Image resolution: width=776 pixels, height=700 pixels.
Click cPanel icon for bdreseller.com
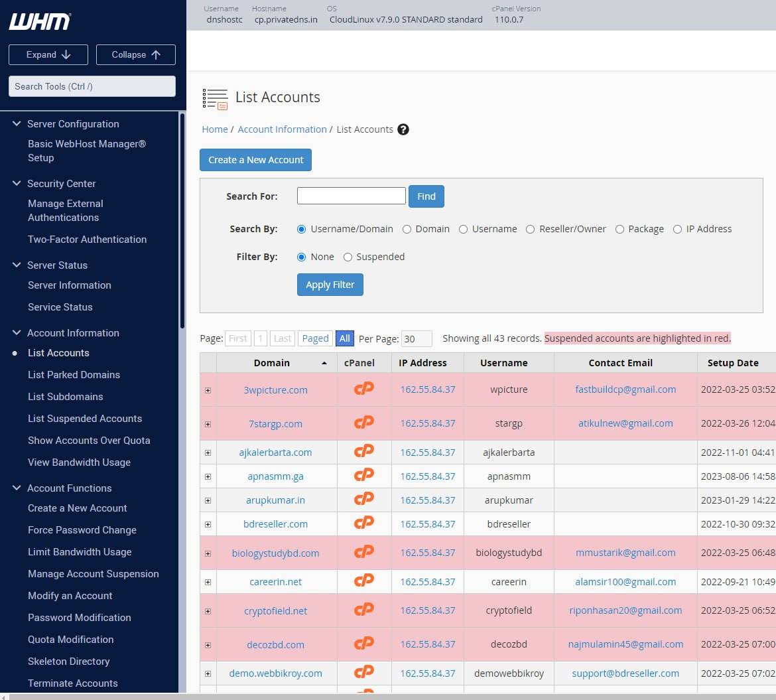pyautogui.click(x=363, y=524)
